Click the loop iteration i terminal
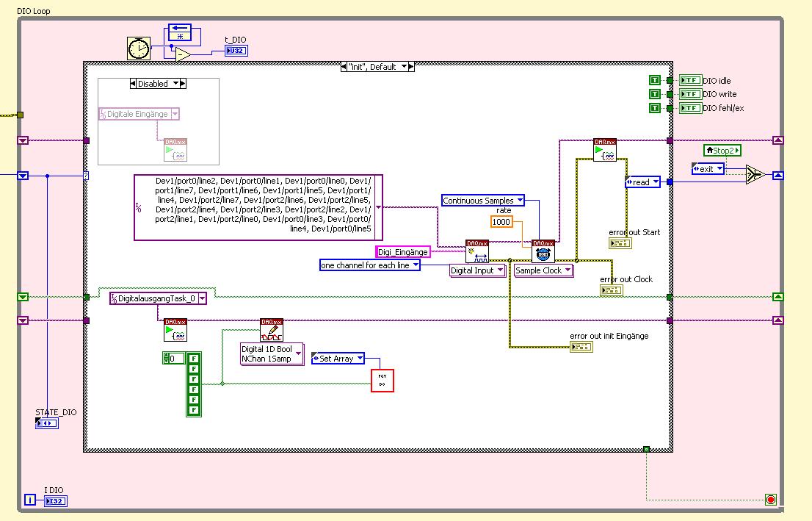 pos(30,500)
